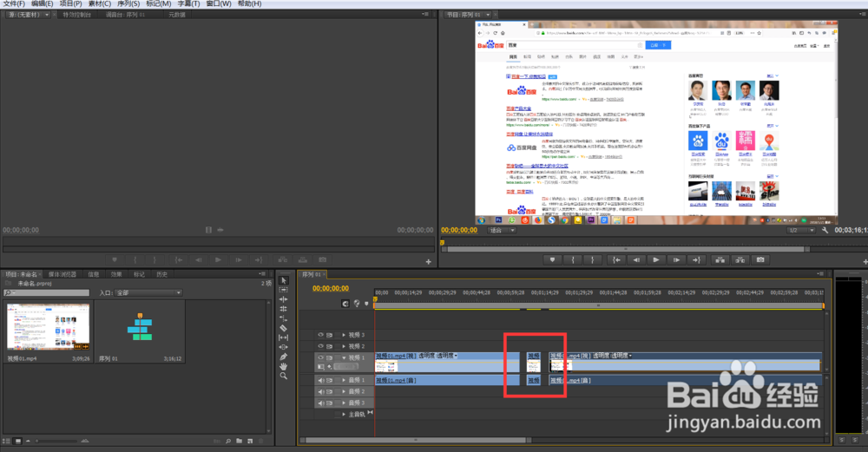Select 视频01.mp4 thumbnail in Project panel
The width and height of the screenshot is (868, 452).
48,327
